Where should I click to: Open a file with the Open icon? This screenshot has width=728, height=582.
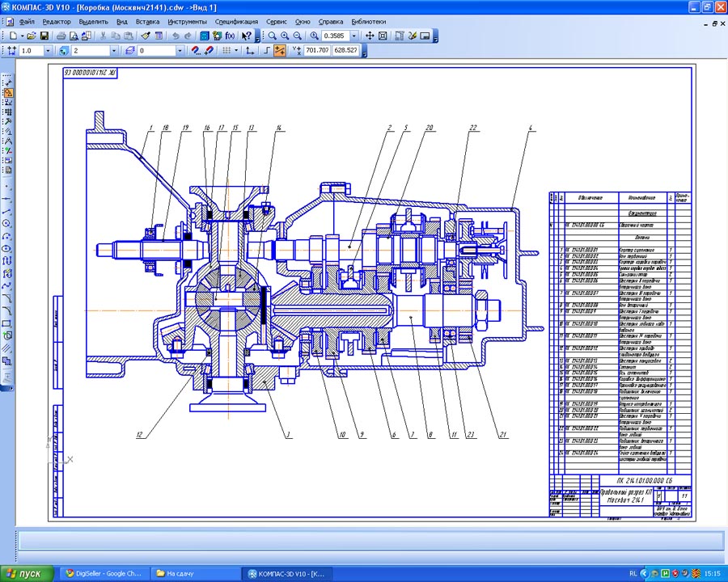[x=31, y=36]
